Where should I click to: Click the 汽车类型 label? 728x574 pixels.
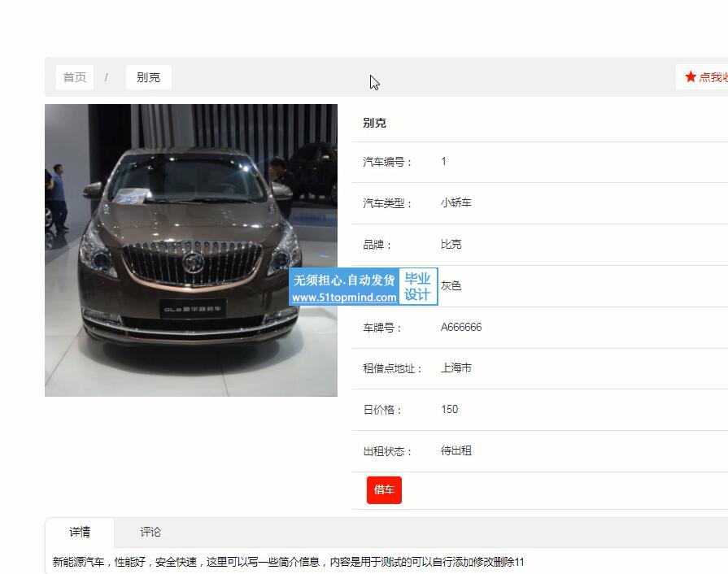click(387, 203)
